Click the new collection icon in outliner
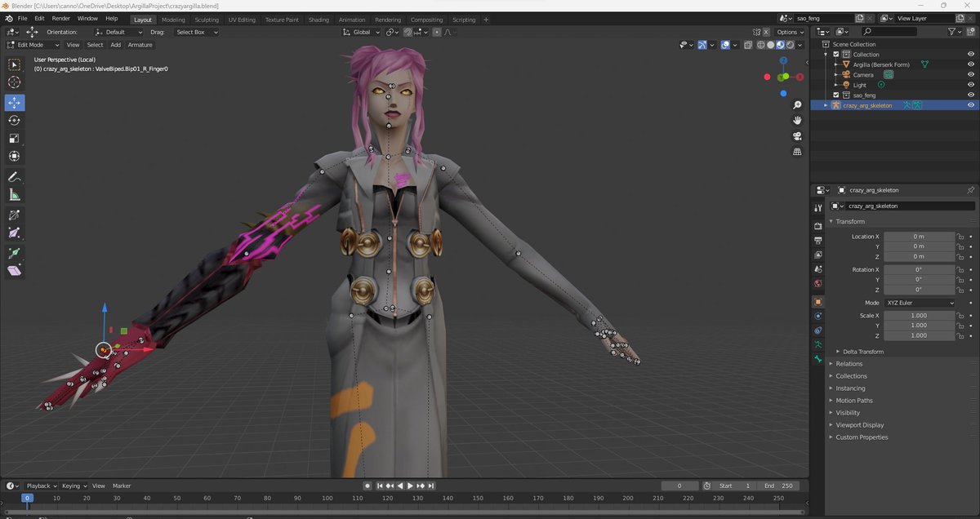Screen dimensions: 980x519 [970, 32]
